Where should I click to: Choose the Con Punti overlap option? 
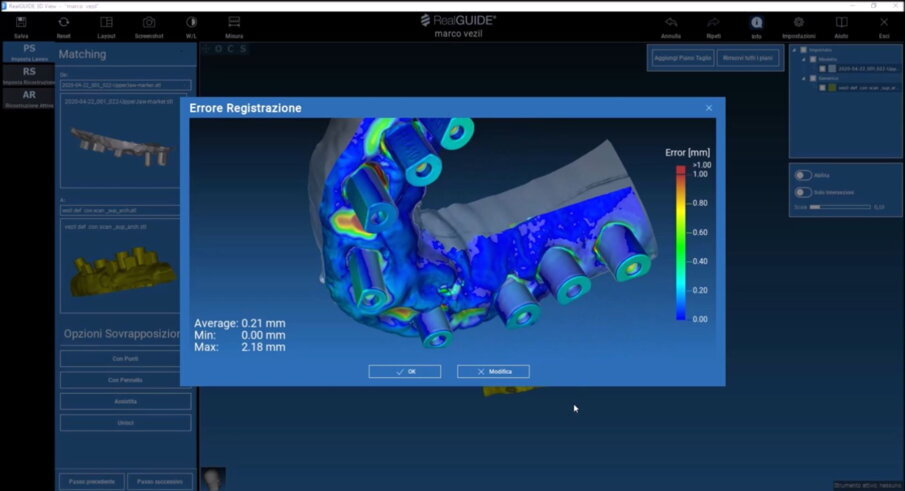coord(125,359)
